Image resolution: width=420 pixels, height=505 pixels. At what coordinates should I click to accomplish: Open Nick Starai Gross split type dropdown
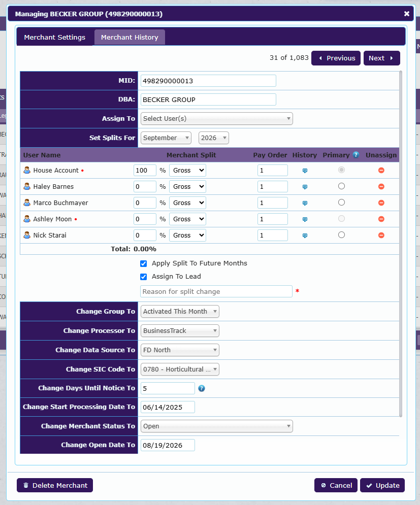(187, 235)
